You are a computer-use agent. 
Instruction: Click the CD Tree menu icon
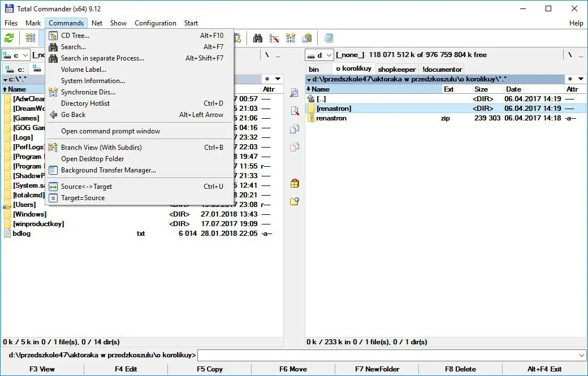tap(53, 36)
